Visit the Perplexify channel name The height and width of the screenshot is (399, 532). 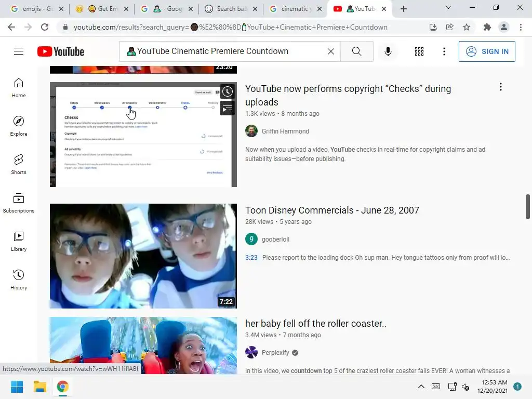[x=275, y=353]
